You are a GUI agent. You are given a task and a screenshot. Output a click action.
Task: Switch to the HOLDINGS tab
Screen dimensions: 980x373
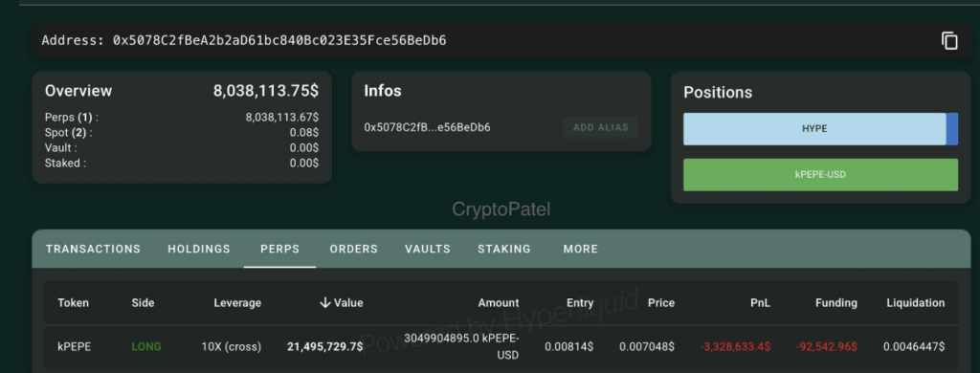click(199, 249)
